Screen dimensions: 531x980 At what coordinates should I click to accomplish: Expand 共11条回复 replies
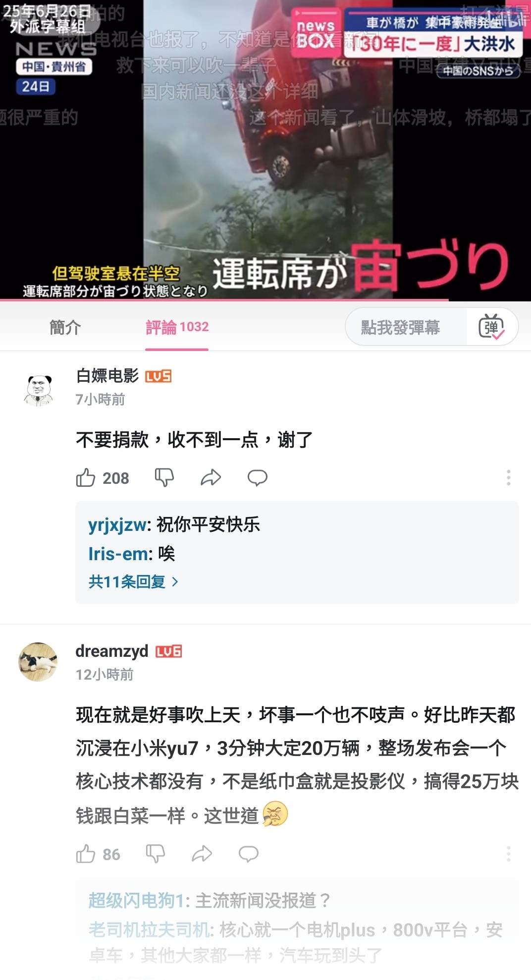click(133, 581)
